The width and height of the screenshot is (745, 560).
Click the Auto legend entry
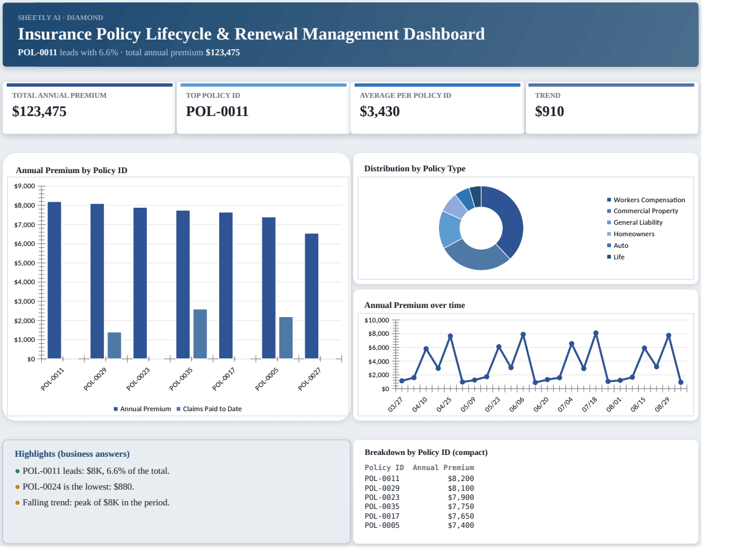tap(617, 245)
